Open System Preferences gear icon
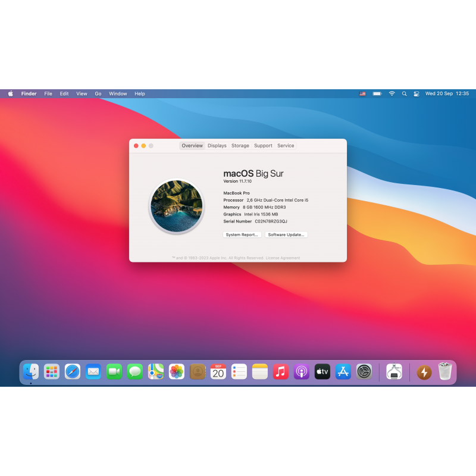 364,372
